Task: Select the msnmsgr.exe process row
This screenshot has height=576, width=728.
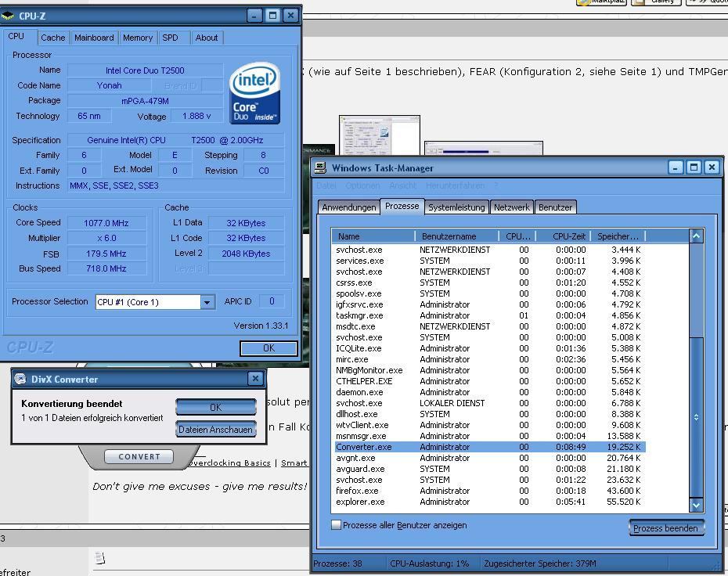Action: tap(488, 436)
